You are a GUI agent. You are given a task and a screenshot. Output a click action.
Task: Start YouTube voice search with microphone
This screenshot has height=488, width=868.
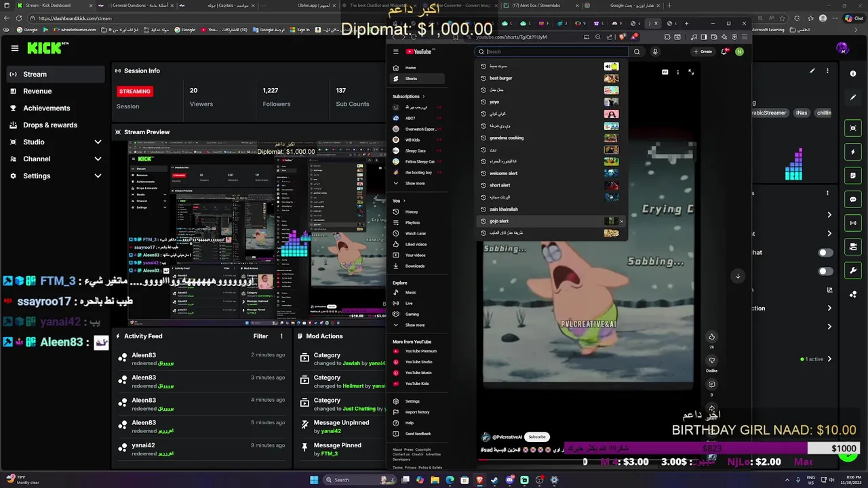[654, 52]
